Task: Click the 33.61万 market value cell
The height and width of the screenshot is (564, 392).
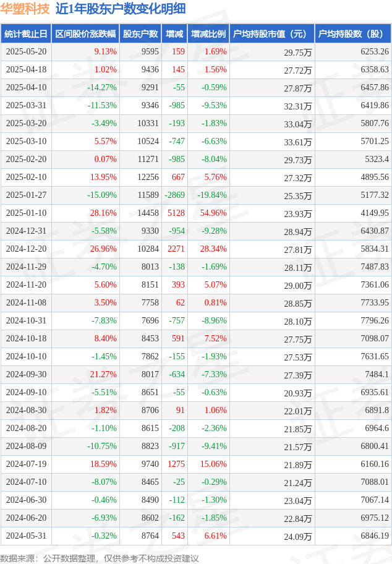Action: click(298, 142)
